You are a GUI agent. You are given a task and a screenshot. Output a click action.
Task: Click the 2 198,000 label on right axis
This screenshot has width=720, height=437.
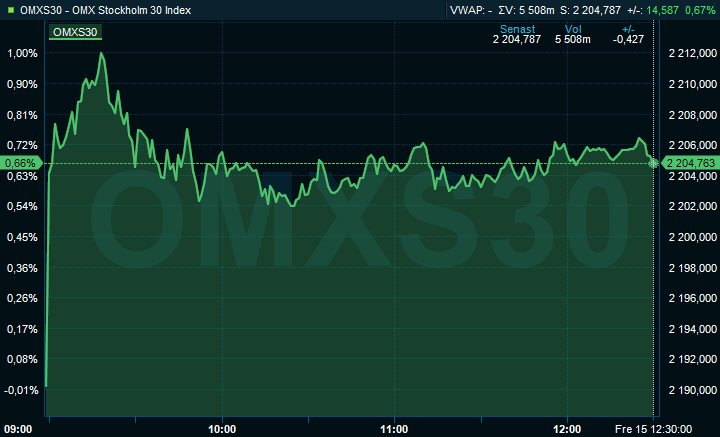click(x=692, y=268)
